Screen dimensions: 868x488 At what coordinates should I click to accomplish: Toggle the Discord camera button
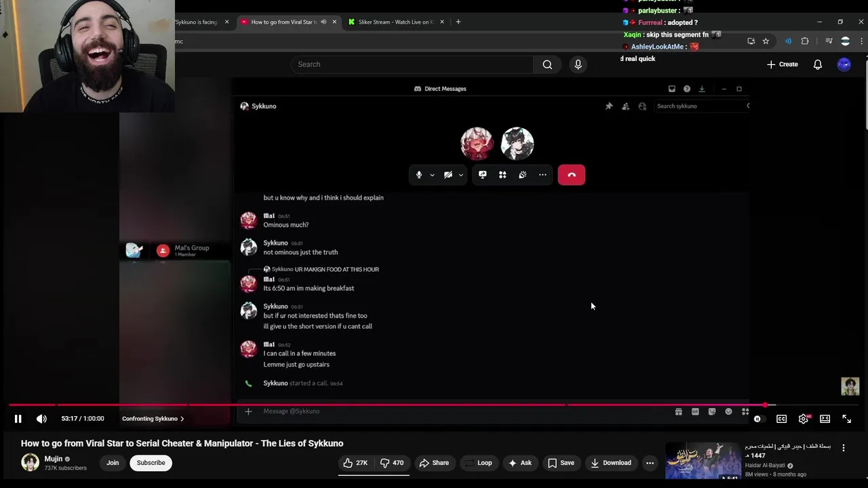(x=448, y=175)
